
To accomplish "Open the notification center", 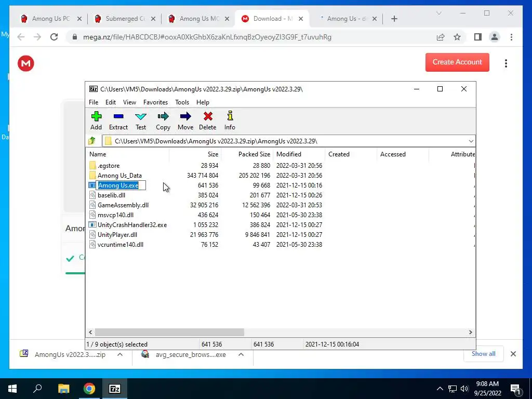I will click(515, 389).
